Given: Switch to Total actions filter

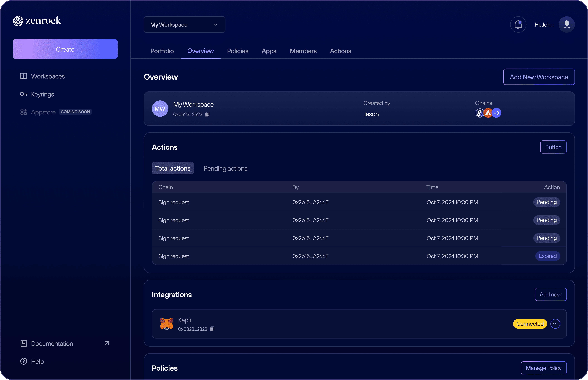Looking at the screenshot, I should (x=173, y=168).
